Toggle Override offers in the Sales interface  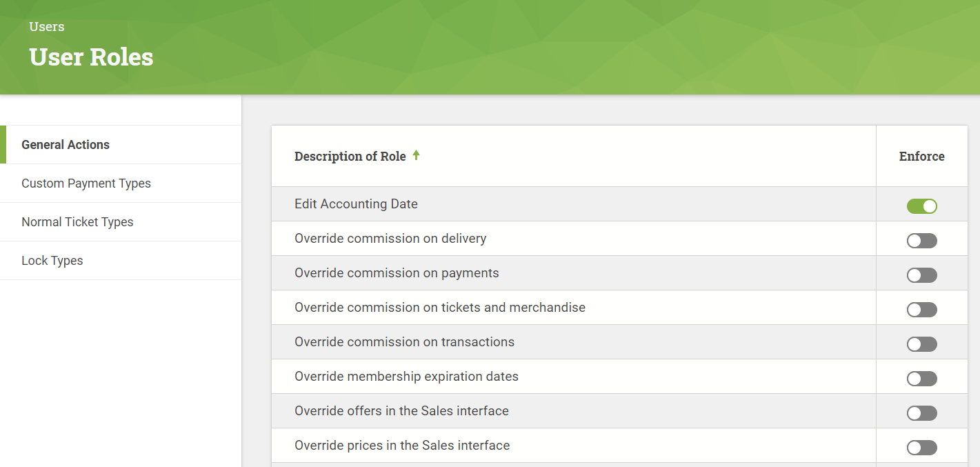point(921,413)
